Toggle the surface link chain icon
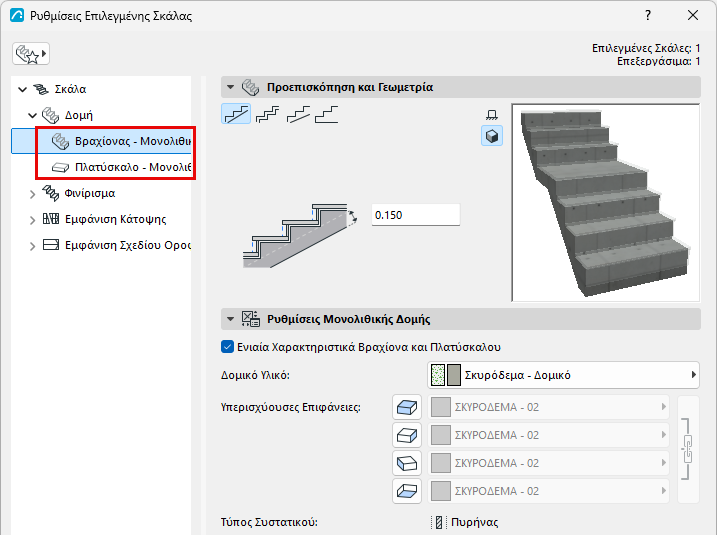The width and height of the screenshot is (717, 535). pos(687,449)
